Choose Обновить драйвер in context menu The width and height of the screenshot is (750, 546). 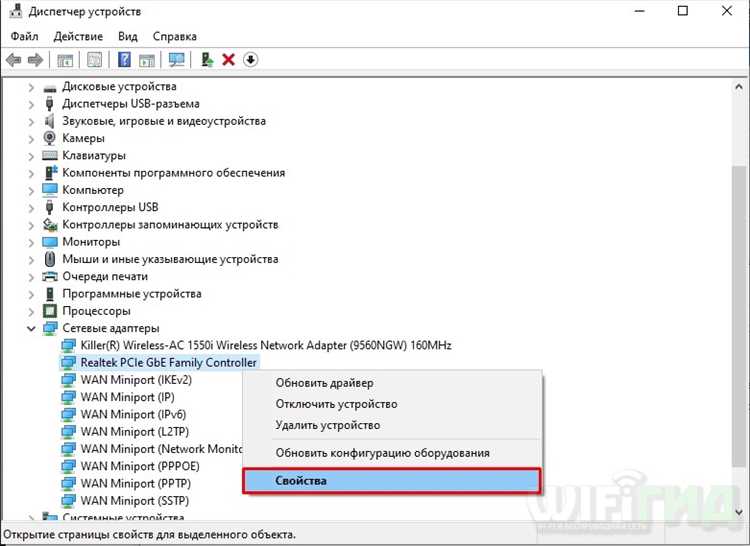(392, 383)
